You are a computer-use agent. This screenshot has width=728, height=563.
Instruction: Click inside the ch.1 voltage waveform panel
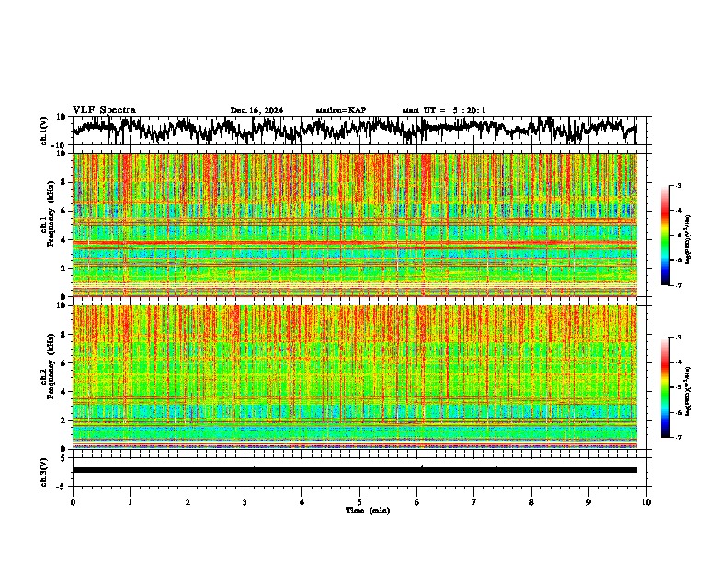(359, 131)
